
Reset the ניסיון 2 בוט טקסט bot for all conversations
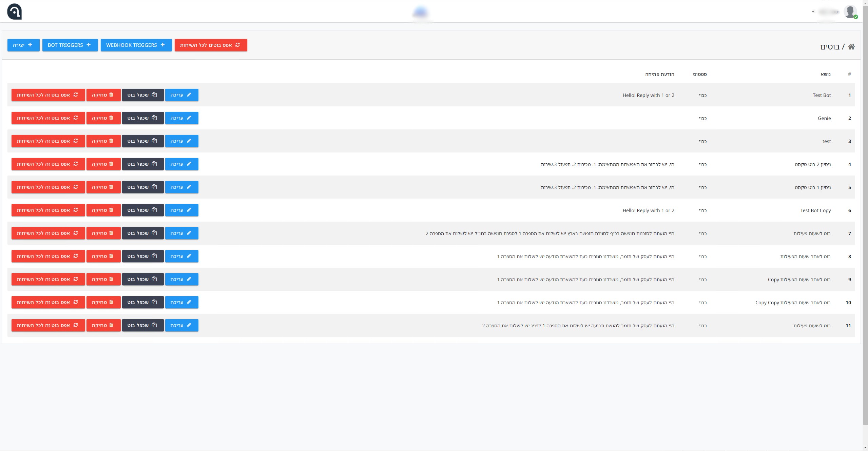click(48, 164)
